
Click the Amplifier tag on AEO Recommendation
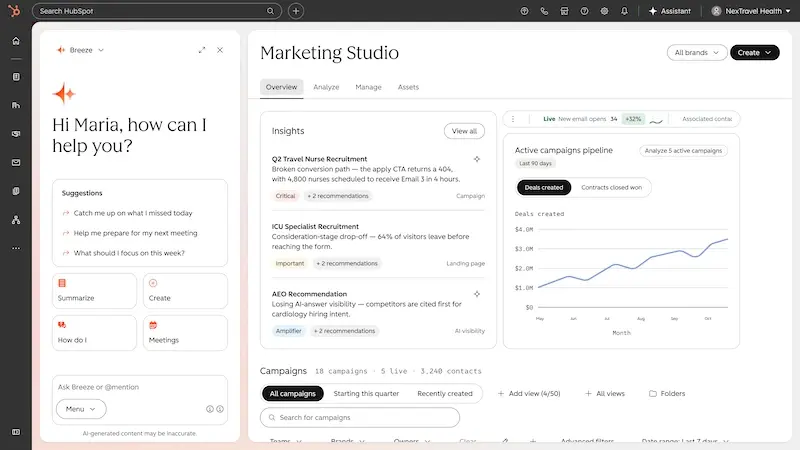288,331
